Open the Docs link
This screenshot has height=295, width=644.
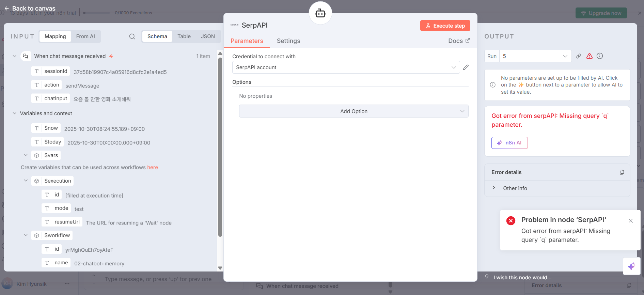click(459, 41)
